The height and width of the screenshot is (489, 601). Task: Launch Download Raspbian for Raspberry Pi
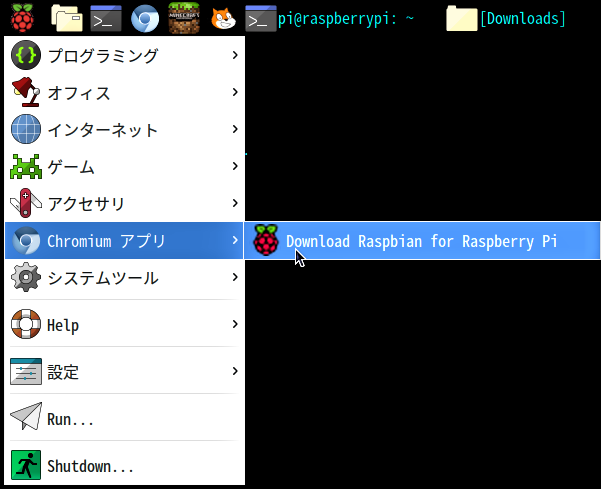422,241
